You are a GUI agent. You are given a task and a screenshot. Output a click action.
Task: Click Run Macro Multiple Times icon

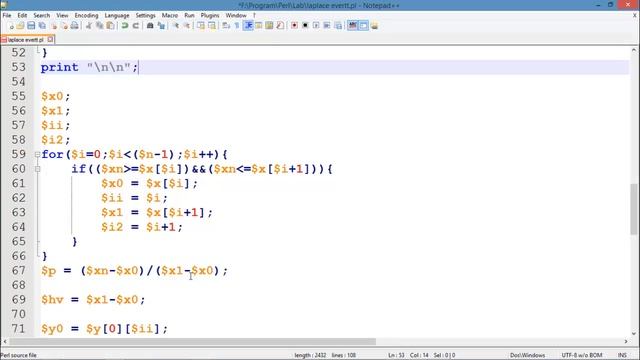click(327, 26)
